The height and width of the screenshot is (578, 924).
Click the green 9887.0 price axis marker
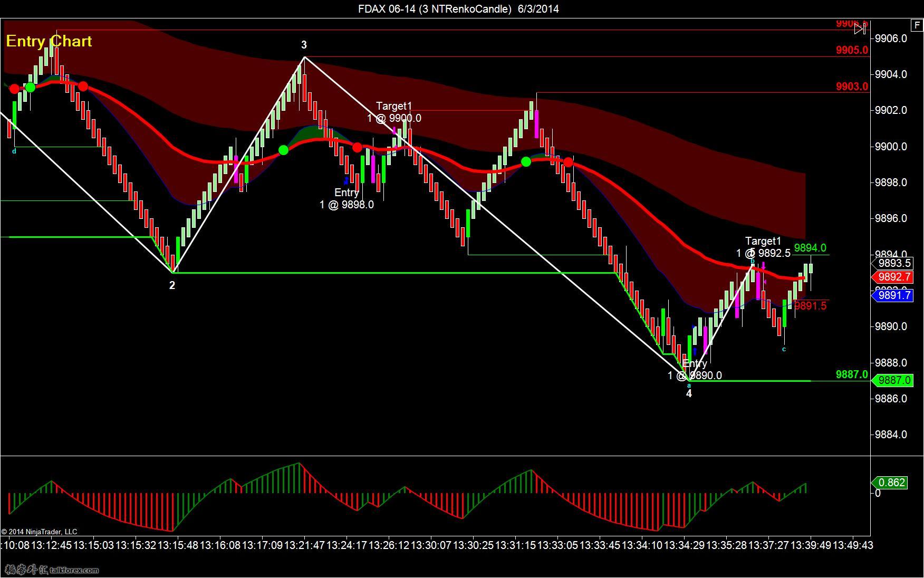pyautogui.click(x=893, y=380)
